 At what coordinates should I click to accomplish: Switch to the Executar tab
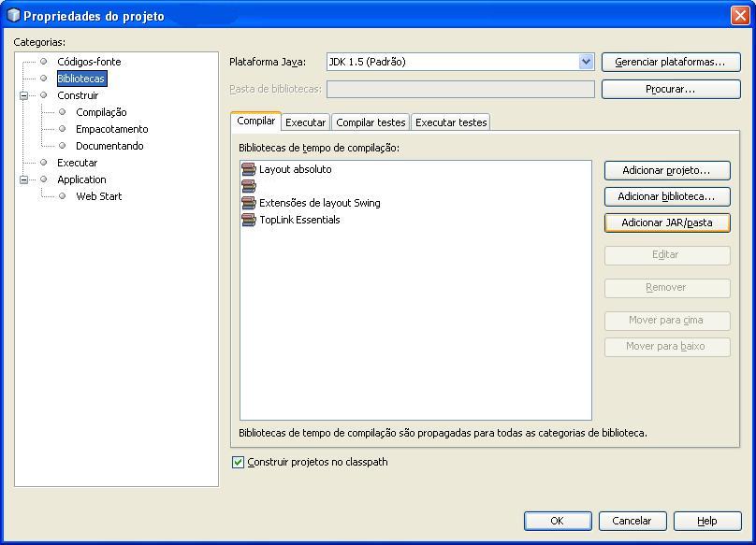[306, 122]
